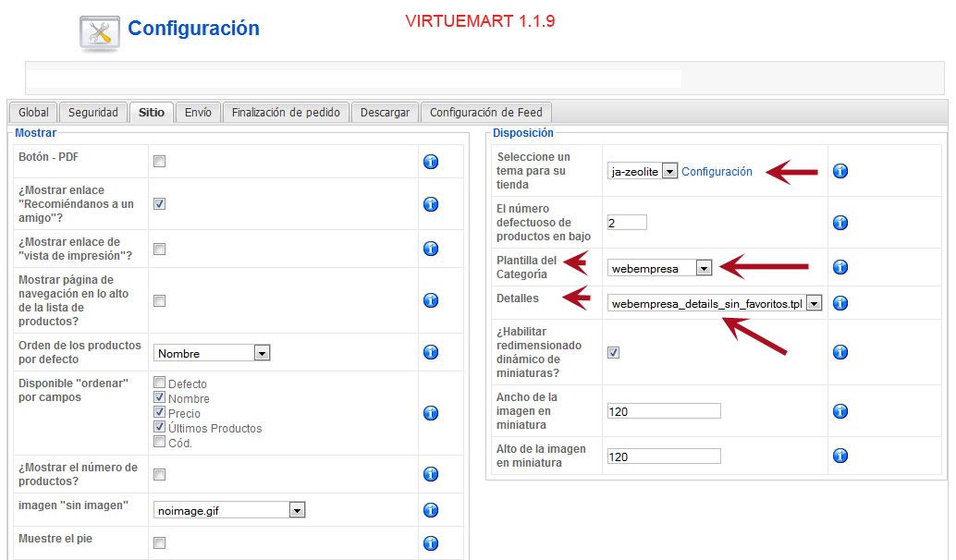Click the theme Configuración link
The width and height of the screenshot is (956, 560).
tap(717, 172)
